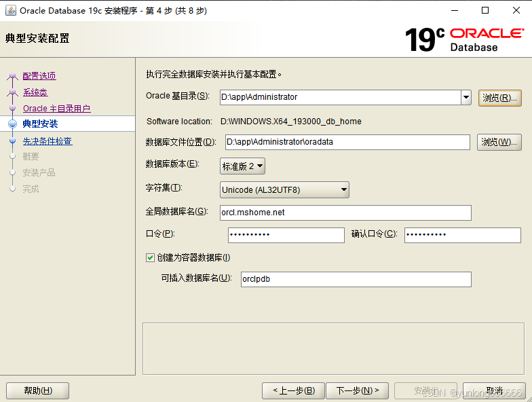Click the 取消 cancel button
Image resolution: width=532 pixels, height=402 pixels.
pyautogui.click(x=494, y=390)
